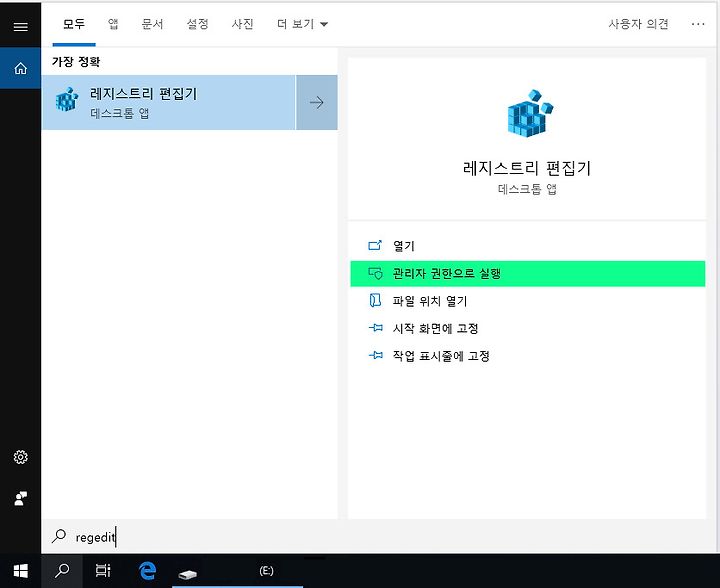
Task: Click 열기 to open the app
Action: (x=528, y=246)
